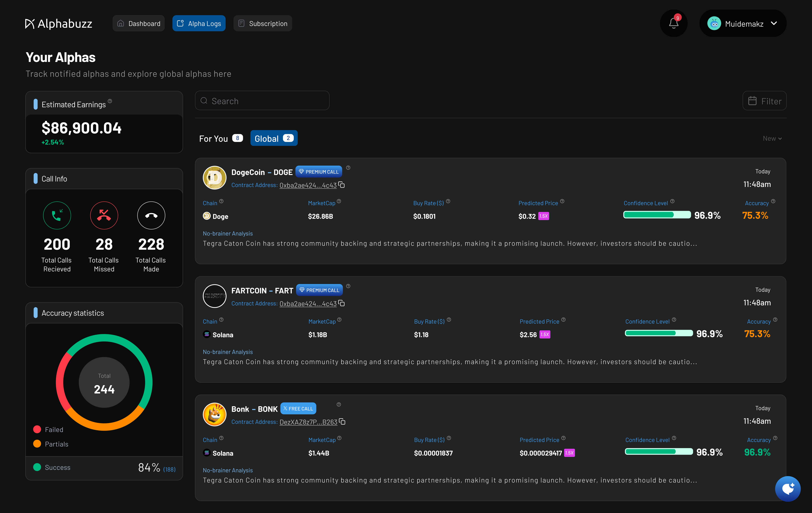Click the Muidemakz profile avatar
This screenshot has width=812, height=513.
[714, 24]
